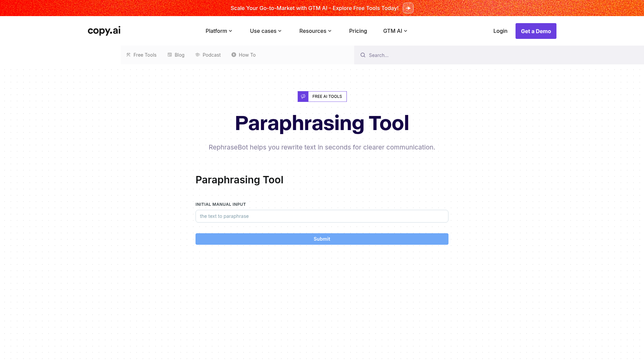Open the How To link
Viewport: 644px width, 362px height.
point(244,55)
